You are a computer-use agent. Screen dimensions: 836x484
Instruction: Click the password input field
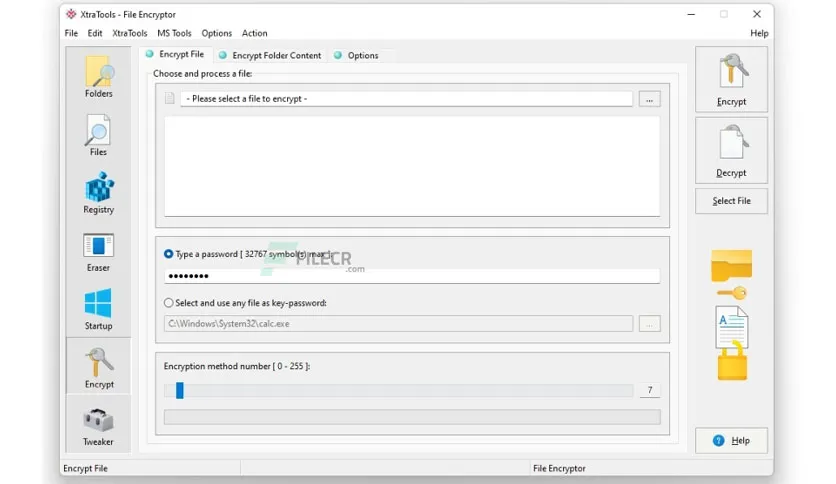click(412, 276)
